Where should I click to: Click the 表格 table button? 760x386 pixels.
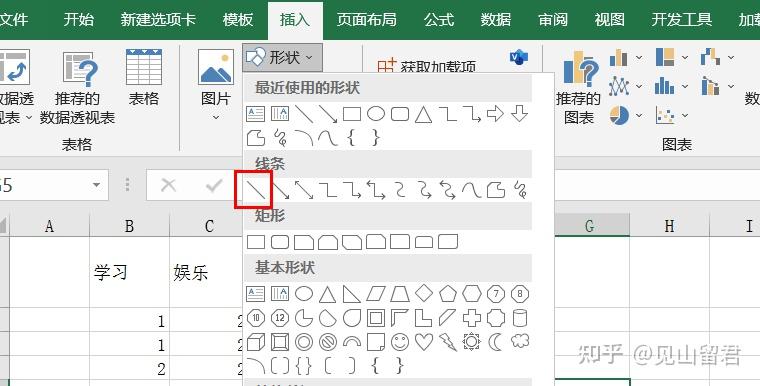point(143,78)
